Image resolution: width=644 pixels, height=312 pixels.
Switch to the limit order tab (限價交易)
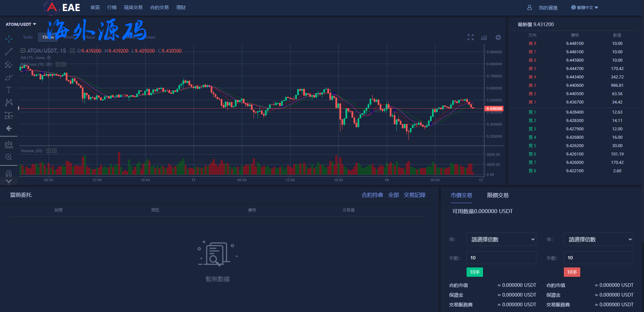click(x=497, y=195)
